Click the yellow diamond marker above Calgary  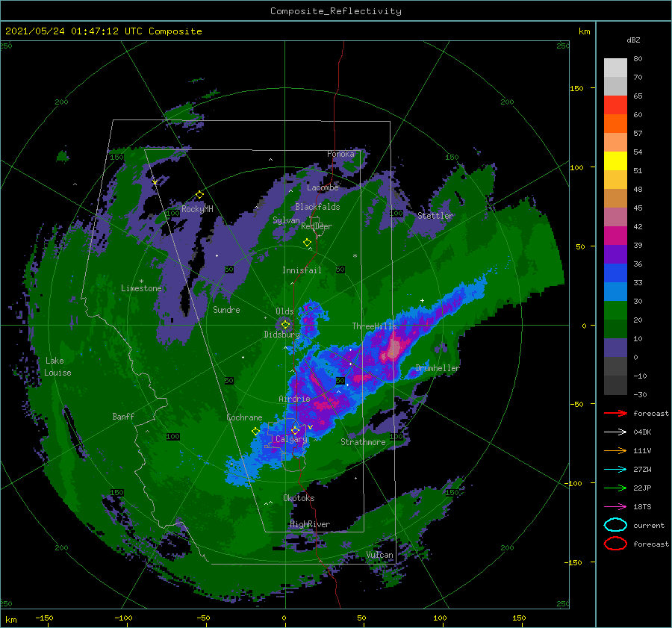(295, 430)
